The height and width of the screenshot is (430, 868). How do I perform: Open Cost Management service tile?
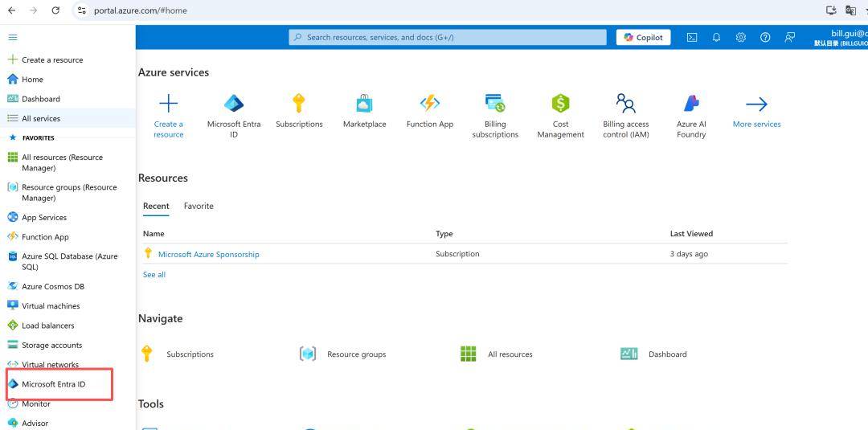tap(560, 117)
